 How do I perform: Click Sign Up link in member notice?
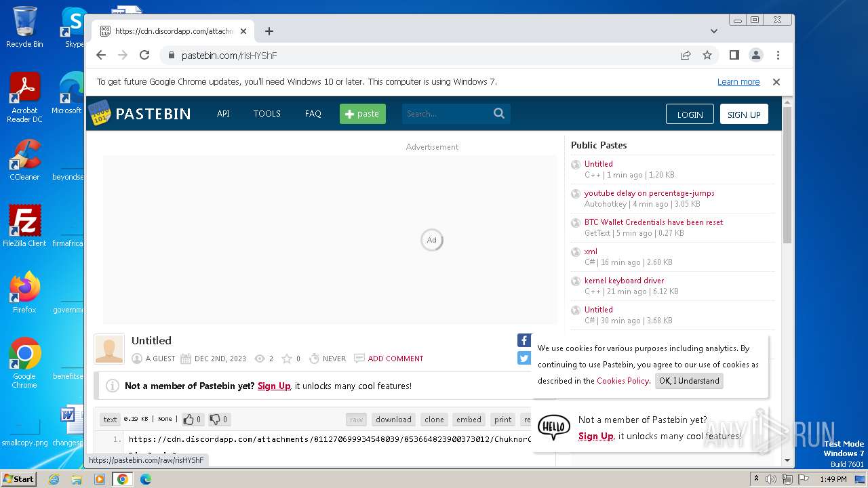pos(274,386)
